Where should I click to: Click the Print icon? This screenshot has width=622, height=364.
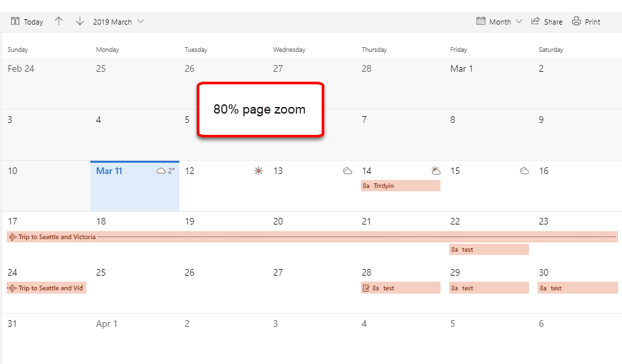click(576, 22)
